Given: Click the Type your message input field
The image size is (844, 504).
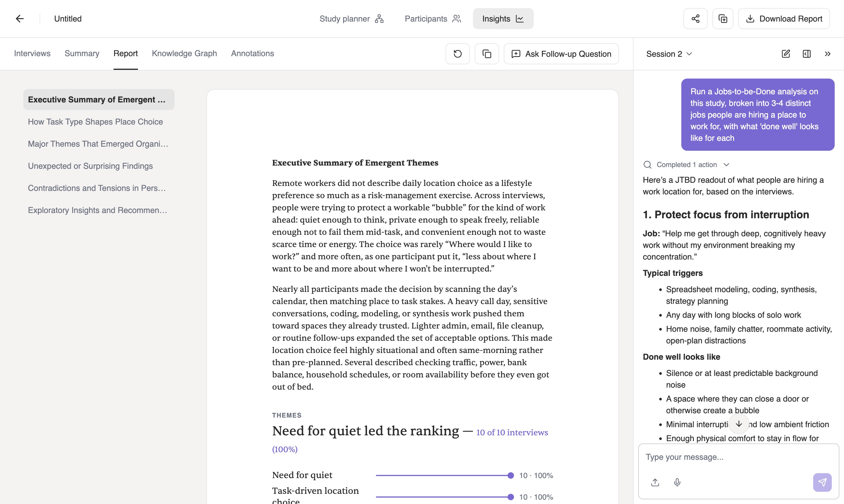Looking at the screenshot, I should [738, 457].
